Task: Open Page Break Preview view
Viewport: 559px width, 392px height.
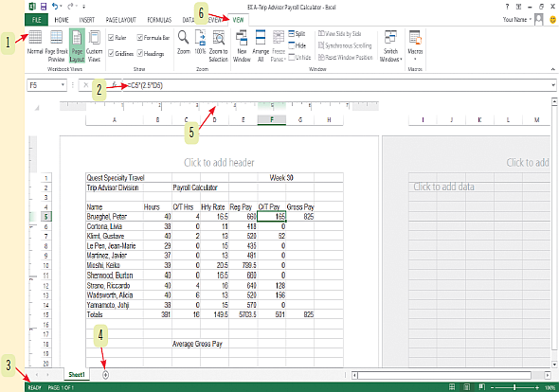Action: (x=56, y=46)
